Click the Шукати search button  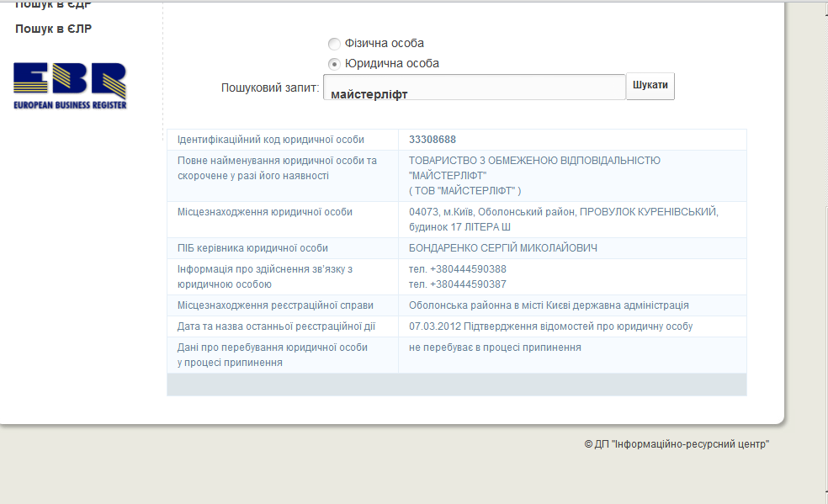click(x=650, y=86)
